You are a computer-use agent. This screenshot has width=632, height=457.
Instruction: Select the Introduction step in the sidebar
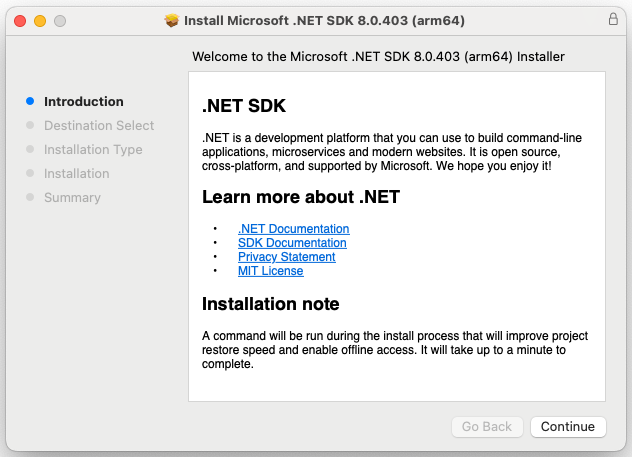coord(84,101)
